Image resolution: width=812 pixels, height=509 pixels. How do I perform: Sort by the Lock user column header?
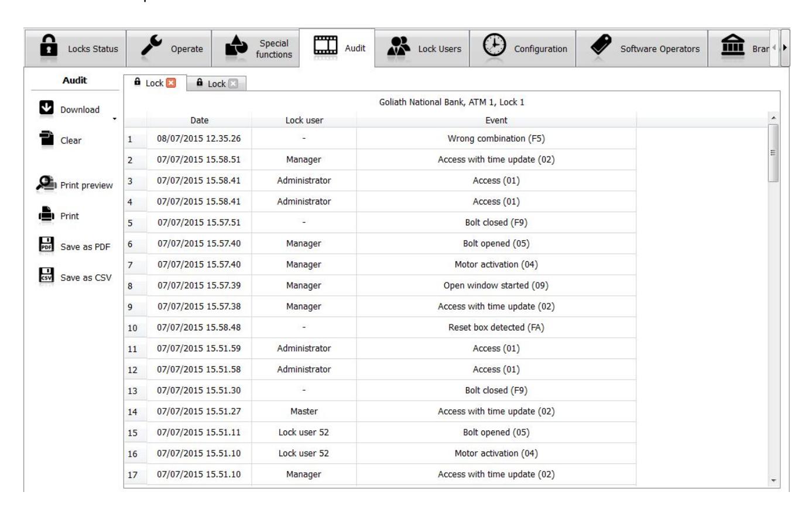pyautogui.click(x=304, y=120)
